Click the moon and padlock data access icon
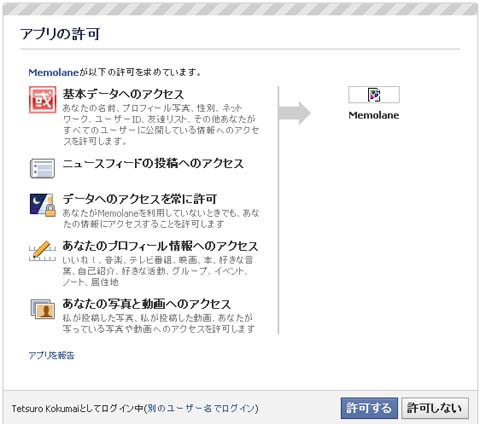 coord(42,205)
